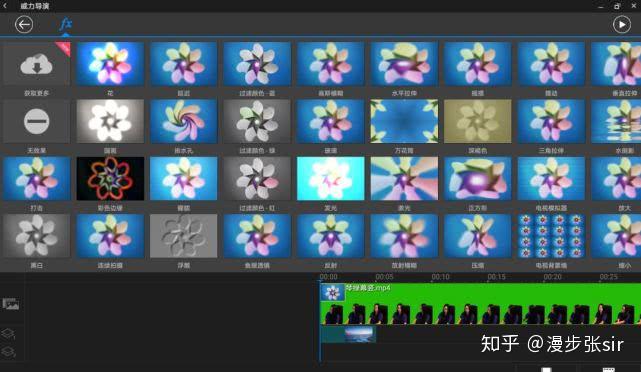Apply the gray 浮雕 emboss effect
Screen dimensions: 641x372
click(x=184, y=236)
